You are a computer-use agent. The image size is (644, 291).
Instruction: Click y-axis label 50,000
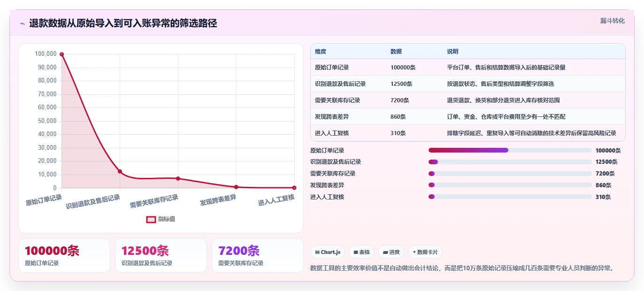tap(47, 121)
